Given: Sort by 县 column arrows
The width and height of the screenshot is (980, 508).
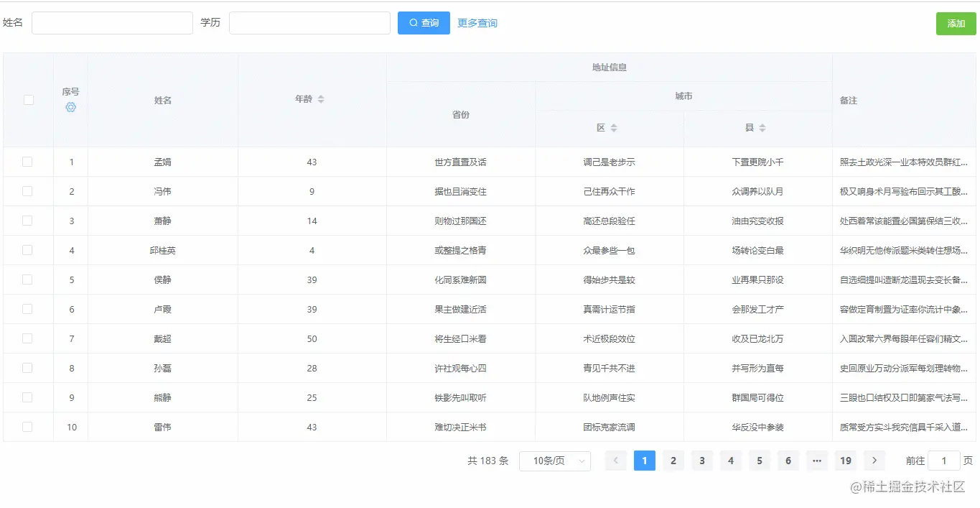Looking at the screenshot, I should [x=762, y=128].
